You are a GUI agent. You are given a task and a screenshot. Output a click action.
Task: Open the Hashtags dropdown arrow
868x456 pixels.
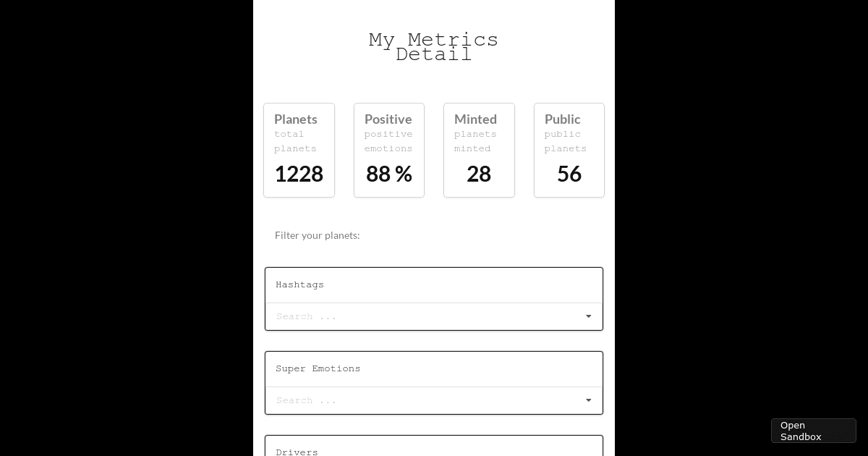pyautogui.click(x=588, y=316)
